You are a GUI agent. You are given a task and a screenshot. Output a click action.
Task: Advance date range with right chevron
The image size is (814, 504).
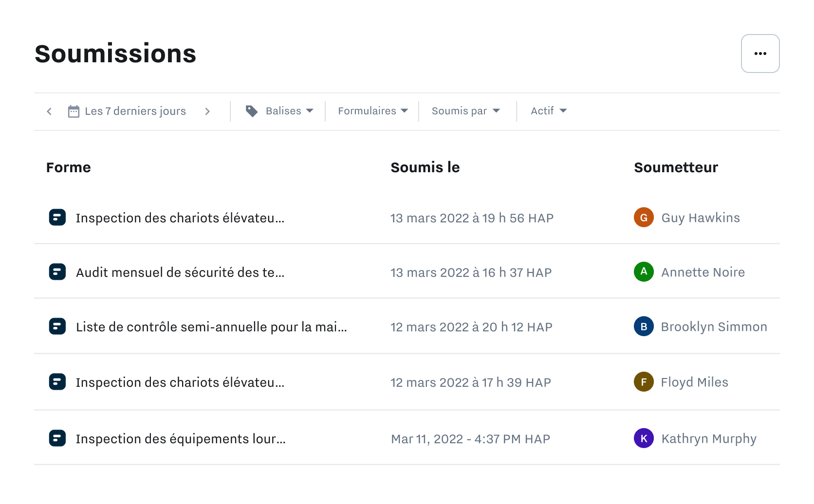tap(207, 111)
